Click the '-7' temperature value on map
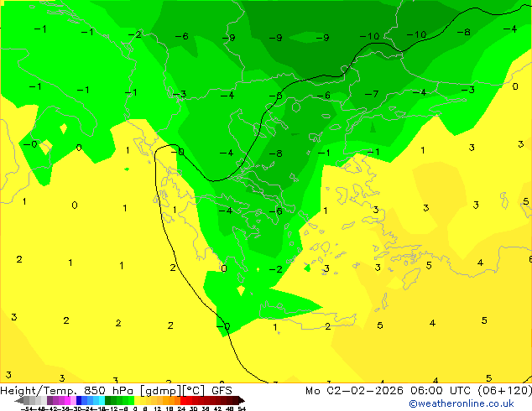 372,94
